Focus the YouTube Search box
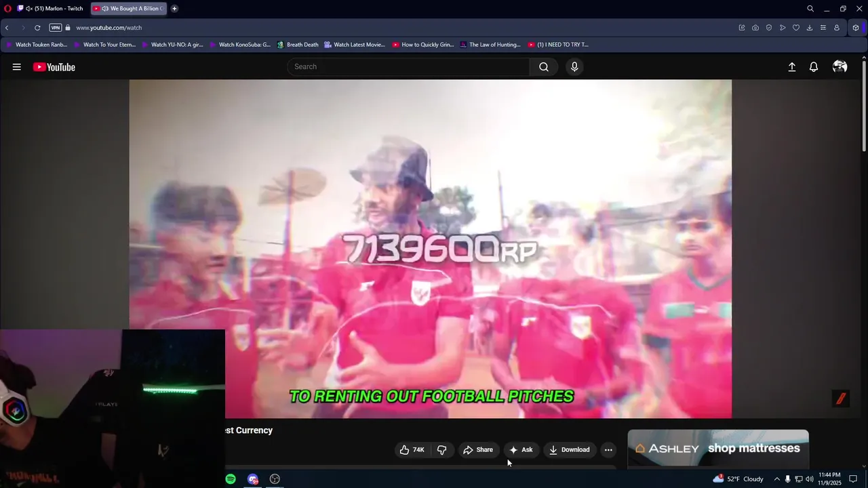The image size is (868, 488). point(409,66)
